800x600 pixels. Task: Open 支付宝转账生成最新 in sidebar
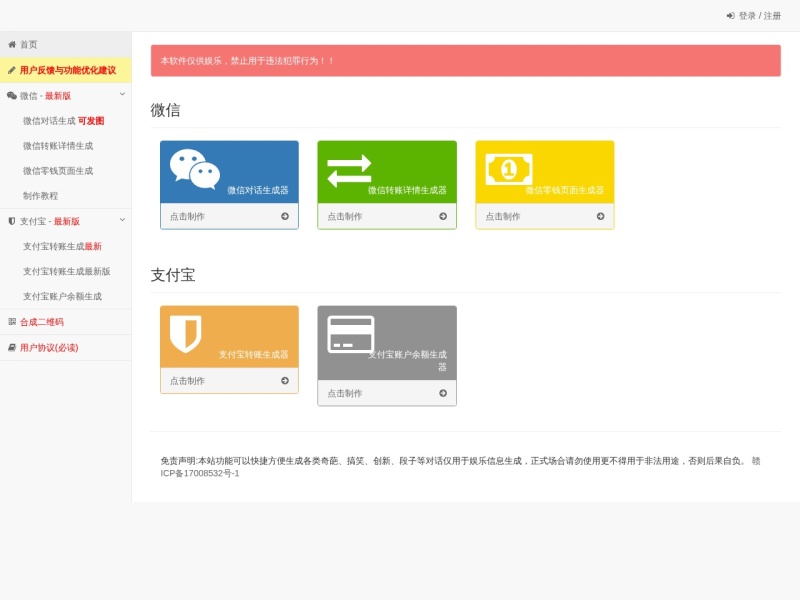click(62, 246)
